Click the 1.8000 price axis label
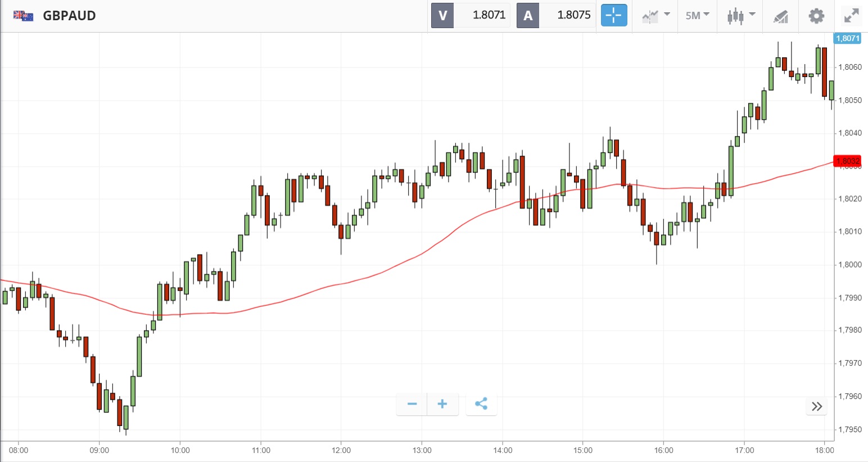 [x=849, y=265]
